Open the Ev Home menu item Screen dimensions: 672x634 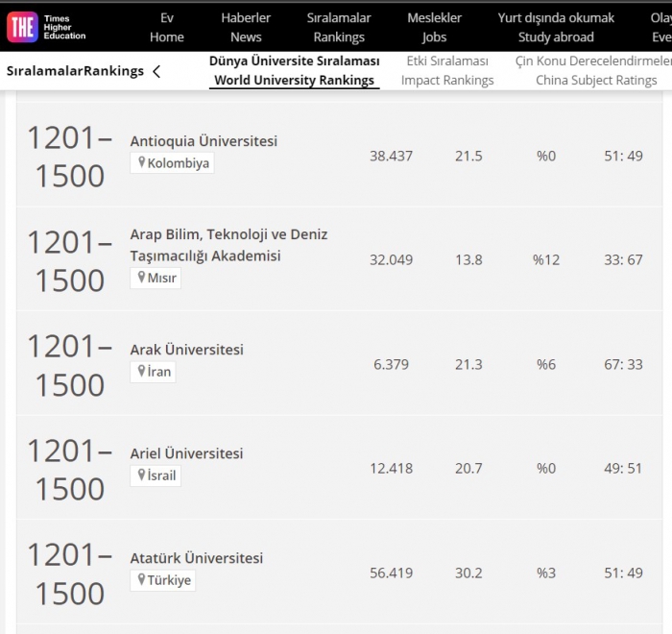167,28
